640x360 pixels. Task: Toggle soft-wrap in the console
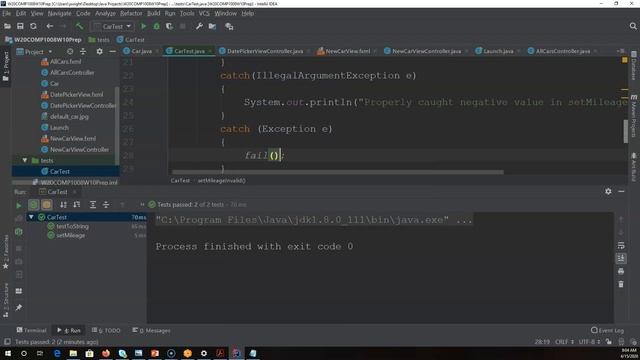(621, 245)
